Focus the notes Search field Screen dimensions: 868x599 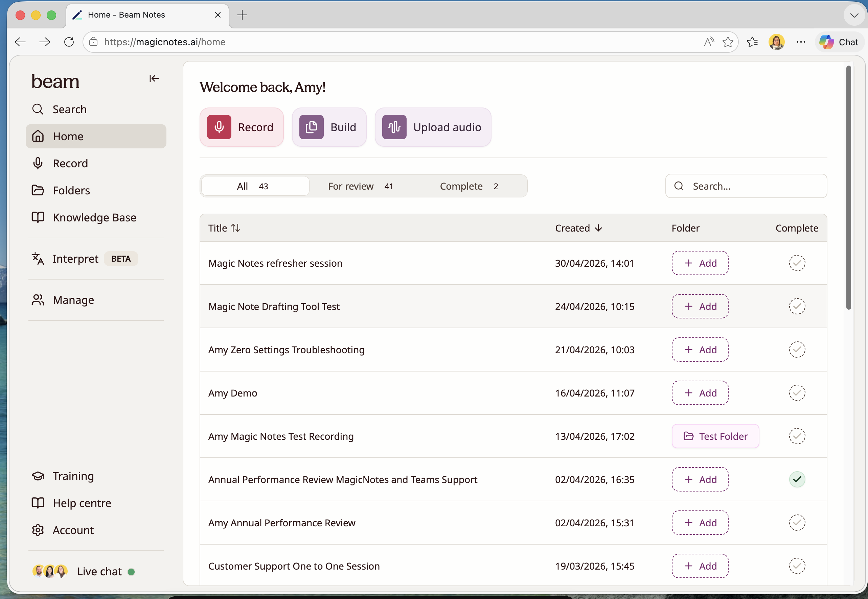[x=746, y=186]
